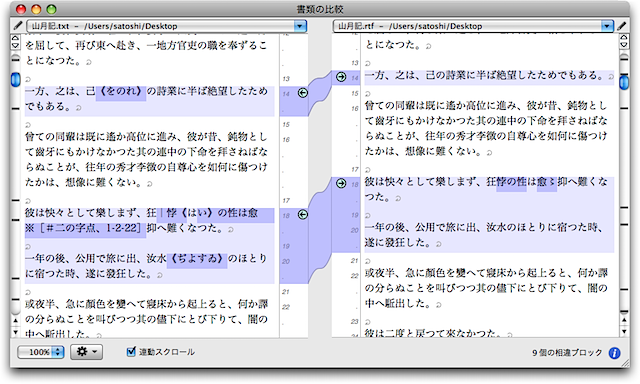Viewport: 640px width, 384px height.
Task: Copy line 14 block rightward with arrow
Action: 341,77
